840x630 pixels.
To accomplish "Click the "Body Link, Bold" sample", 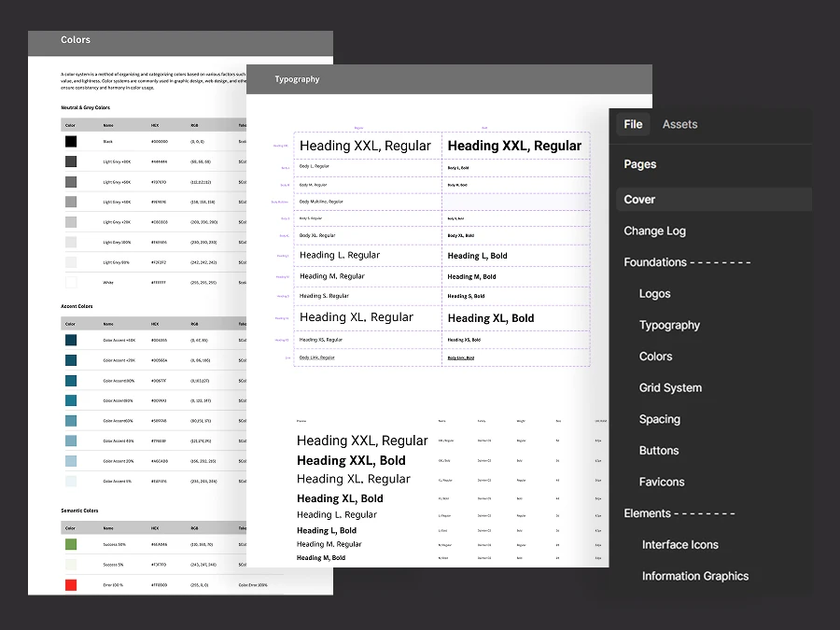I will point(461,357).
